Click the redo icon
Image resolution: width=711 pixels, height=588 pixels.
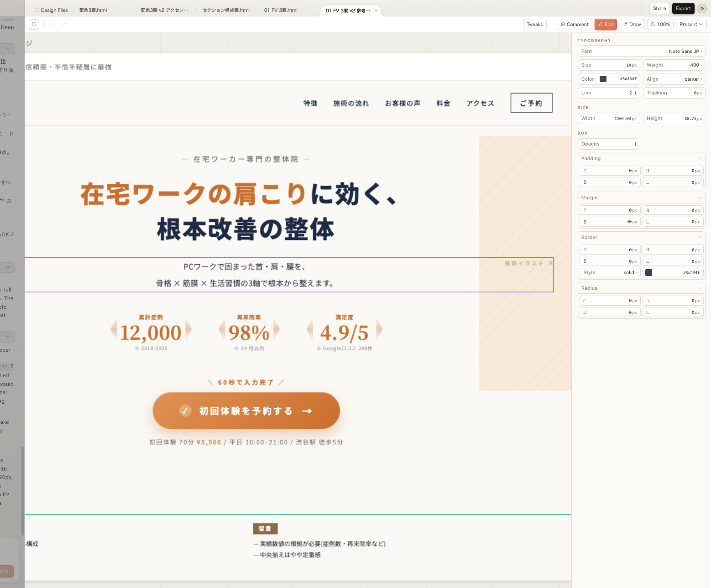64,24
